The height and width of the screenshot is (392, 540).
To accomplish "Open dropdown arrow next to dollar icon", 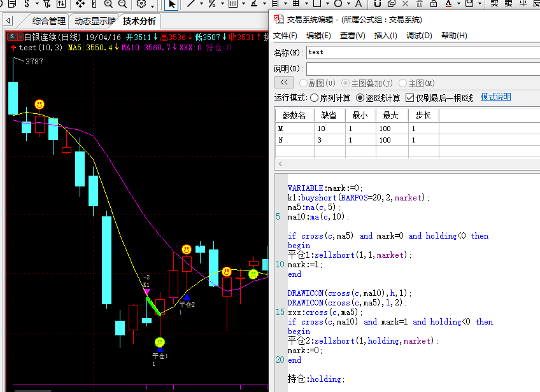I will [37, 4].
